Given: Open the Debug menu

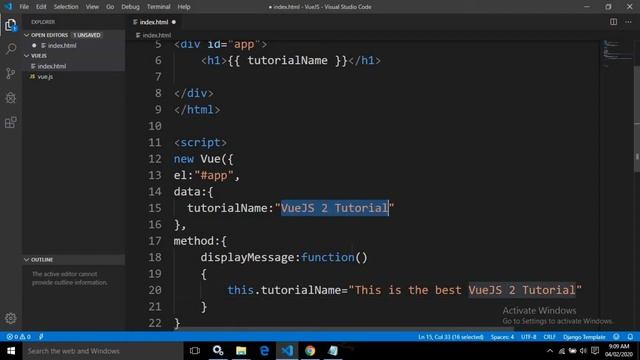Looking at the screenshot, I should click(x=130, y=7).
